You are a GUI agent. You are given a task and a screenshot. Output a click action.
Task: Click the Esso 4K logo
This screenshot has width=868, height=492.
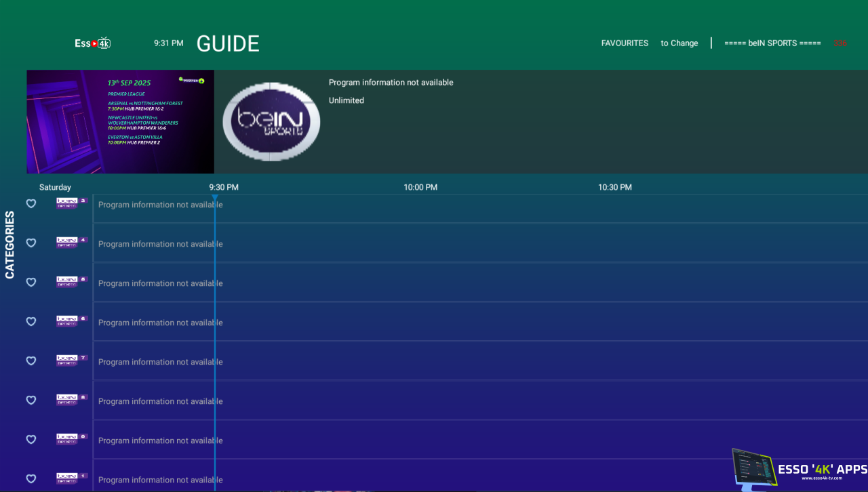(x=92, y=43)
